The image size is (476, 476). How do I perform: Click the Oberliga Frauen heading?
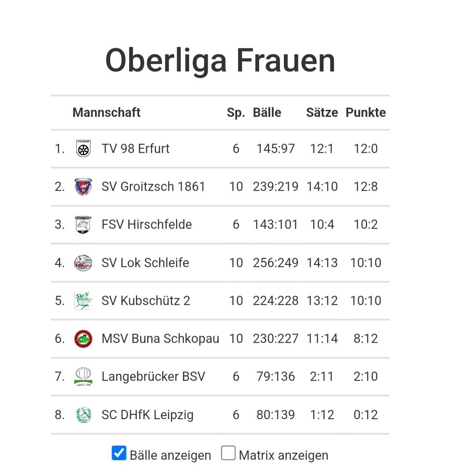[220, 60]
